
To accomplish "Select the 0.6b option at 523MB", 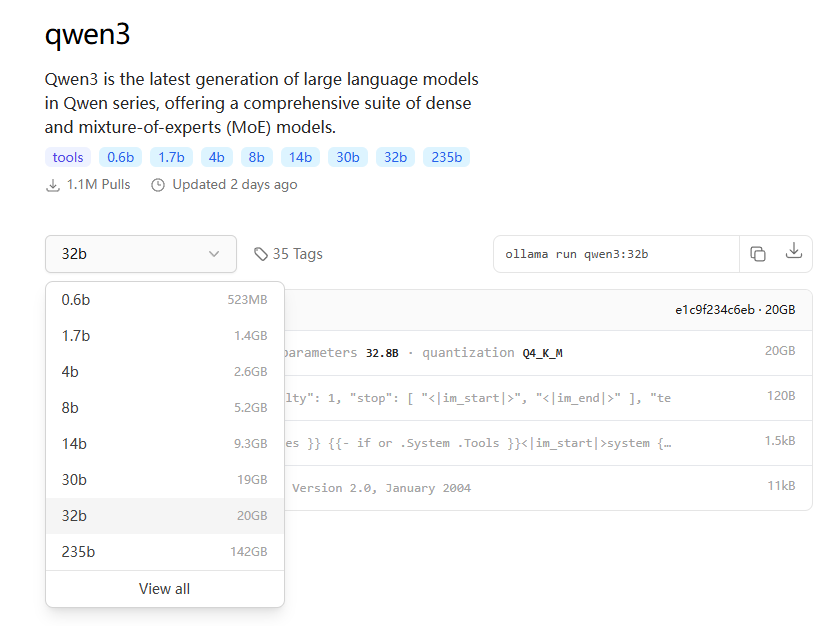I will (165, 300).
